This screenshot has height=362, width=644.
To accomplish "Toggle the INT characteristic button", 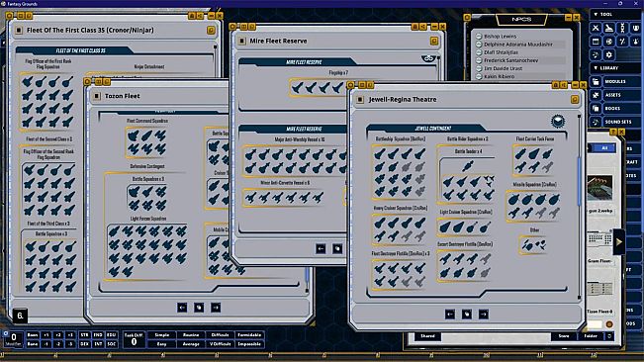I will 98,344.
